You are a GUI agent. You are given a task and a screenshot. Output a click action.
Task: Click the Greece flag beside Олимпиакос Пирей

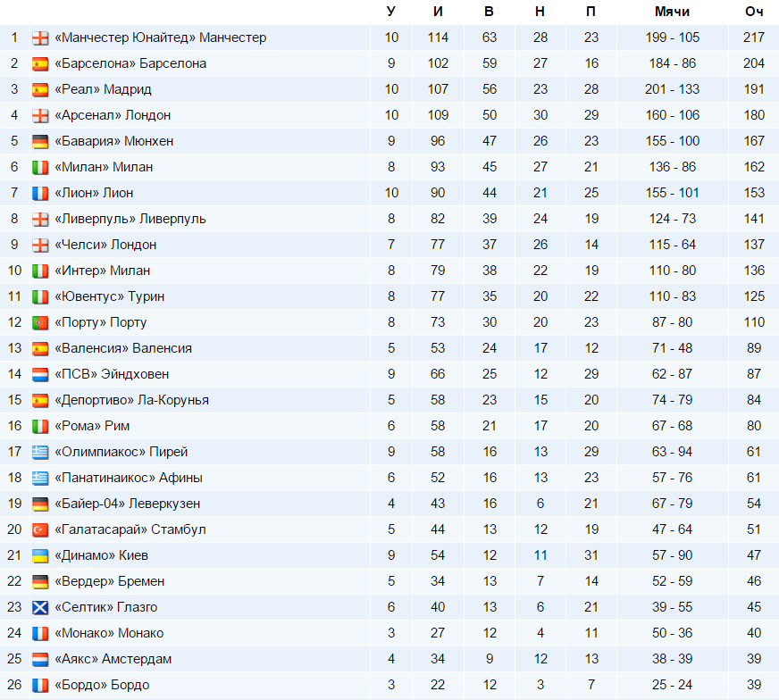pos(40,453)
